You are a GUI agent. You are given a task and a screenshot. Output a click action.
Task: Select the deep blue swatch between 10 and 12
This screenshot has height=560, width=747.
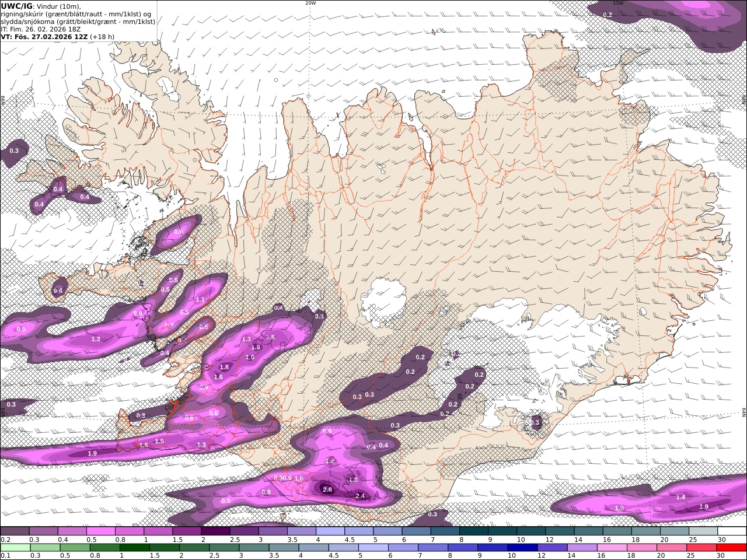(522, 548)
